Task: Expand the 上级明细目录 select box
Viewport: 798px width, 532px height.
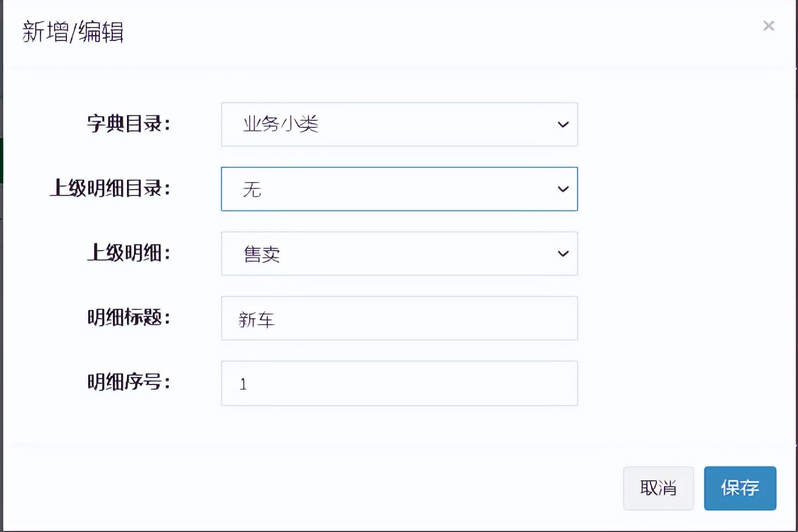Action: point(399,189)
